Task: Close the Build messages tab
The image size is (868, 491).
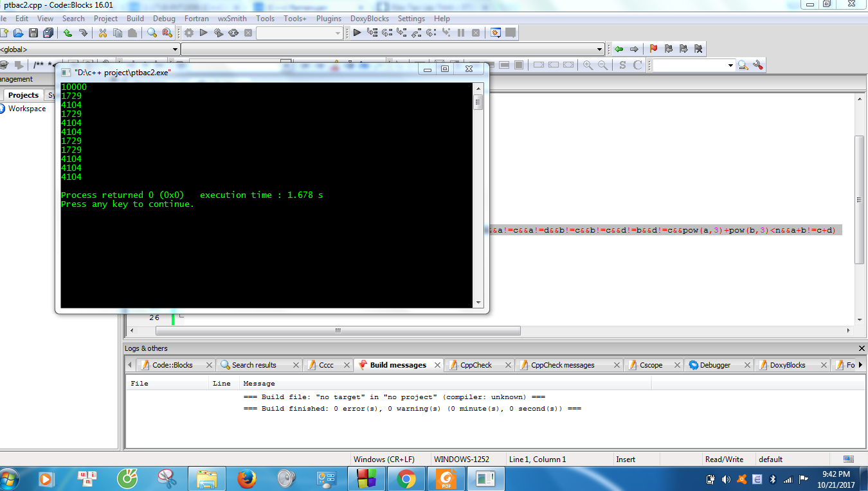Action: (x=437, y=365)
